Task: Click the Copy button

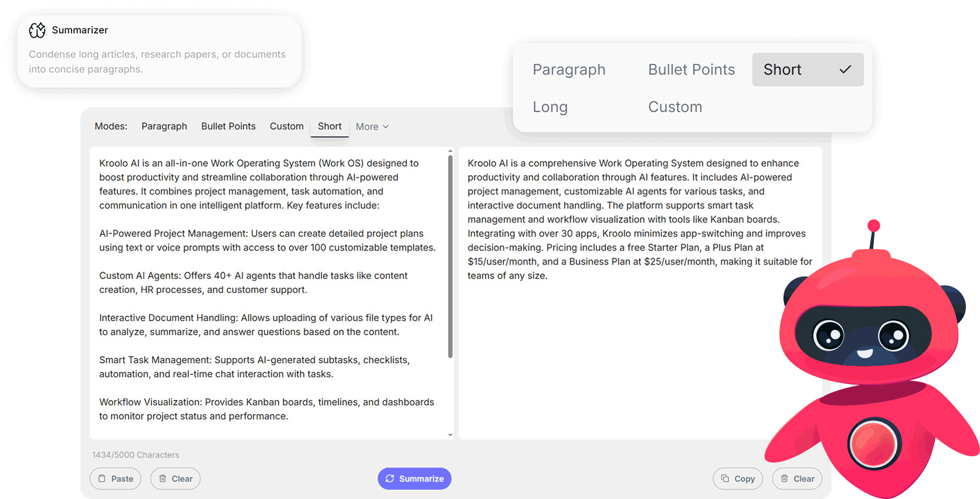Action: click(738, 478)
